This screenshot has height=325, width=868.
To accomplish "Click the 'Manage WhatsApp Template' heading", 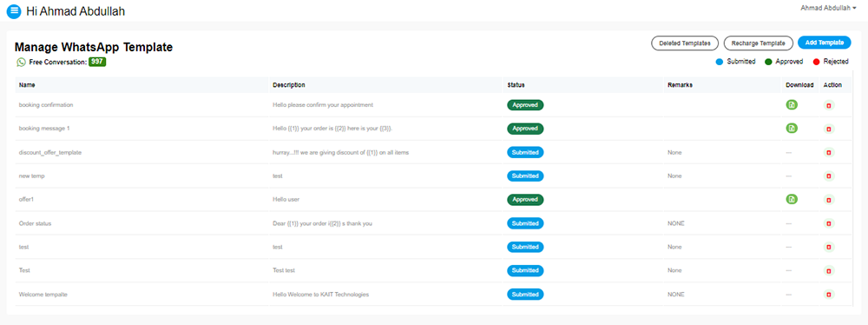I will (x=94, y=47).
